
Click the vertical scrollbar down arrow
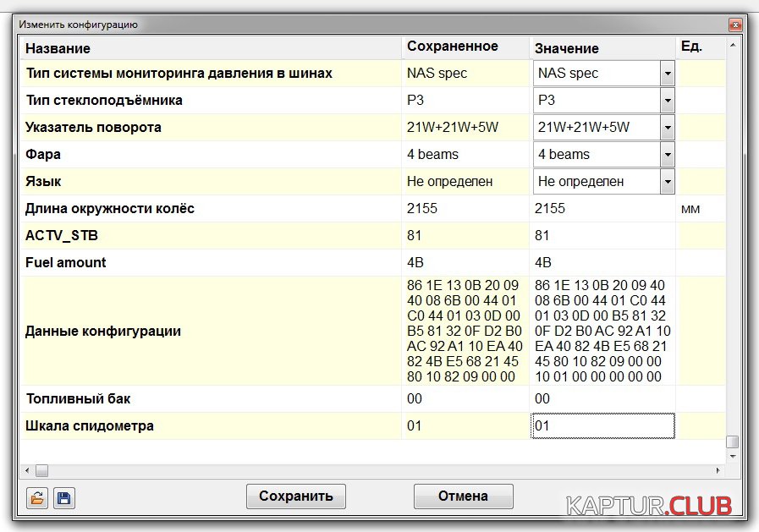pos(732,456)
